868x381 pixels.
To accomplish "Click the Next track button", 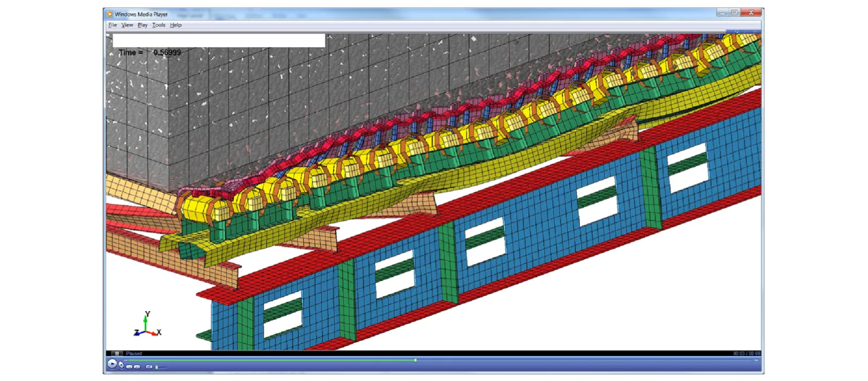I will tap(137, 367).
